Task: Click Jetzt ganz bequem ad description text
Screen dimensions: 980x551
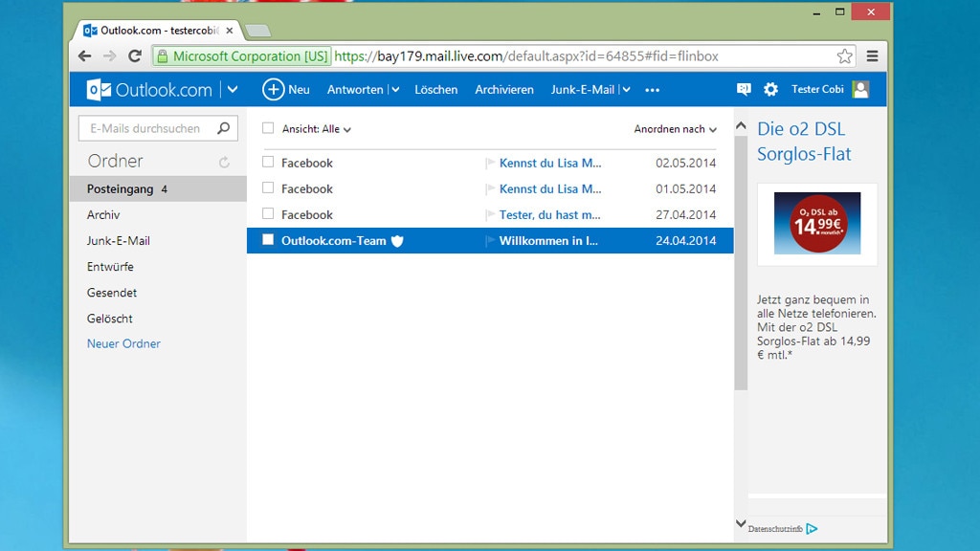Action: tap(816, 327)
